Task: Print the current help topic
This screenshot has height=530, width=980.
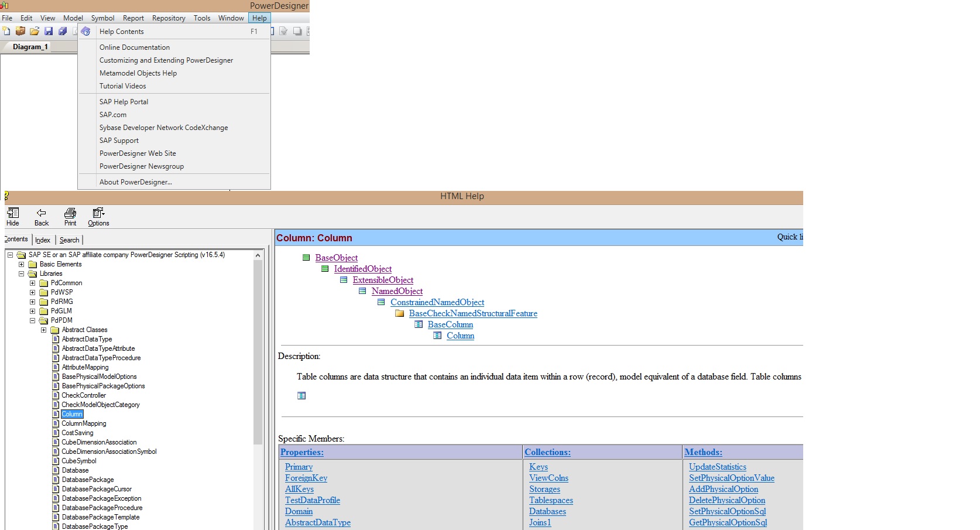Action: pos(70,217)
